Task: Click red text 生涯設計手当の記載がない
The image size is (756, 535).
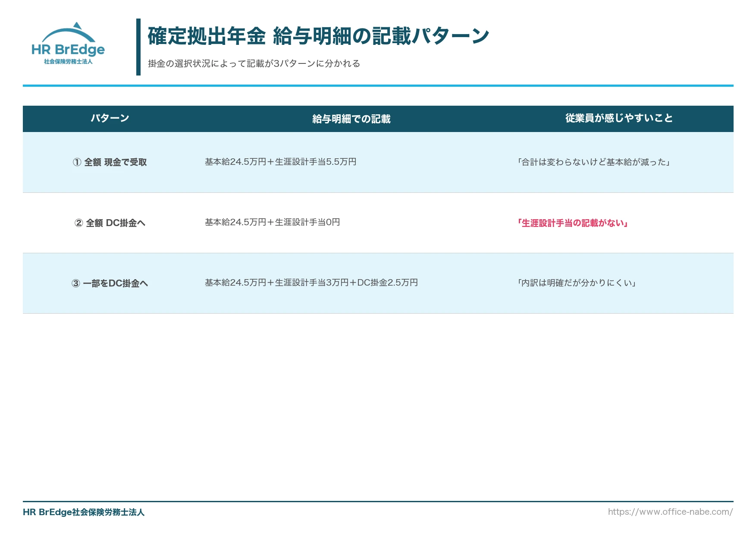Action: [573, 223]
